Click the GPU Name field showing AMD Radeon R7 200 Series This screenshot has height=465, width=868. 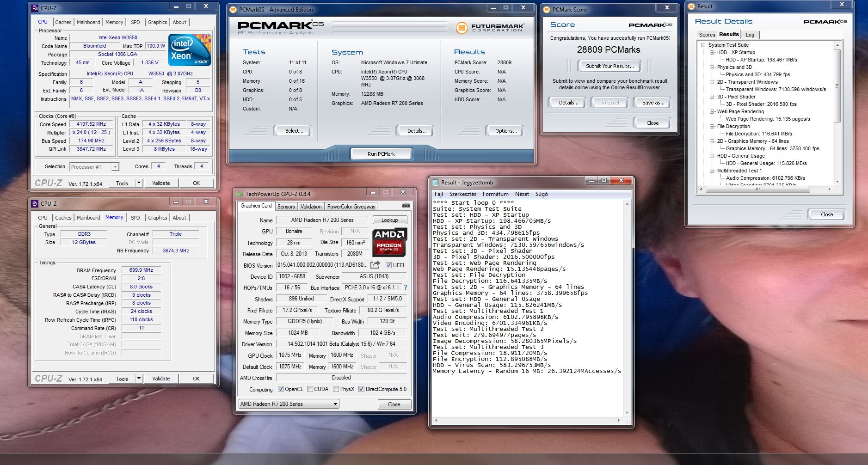[x=322, y=220]
